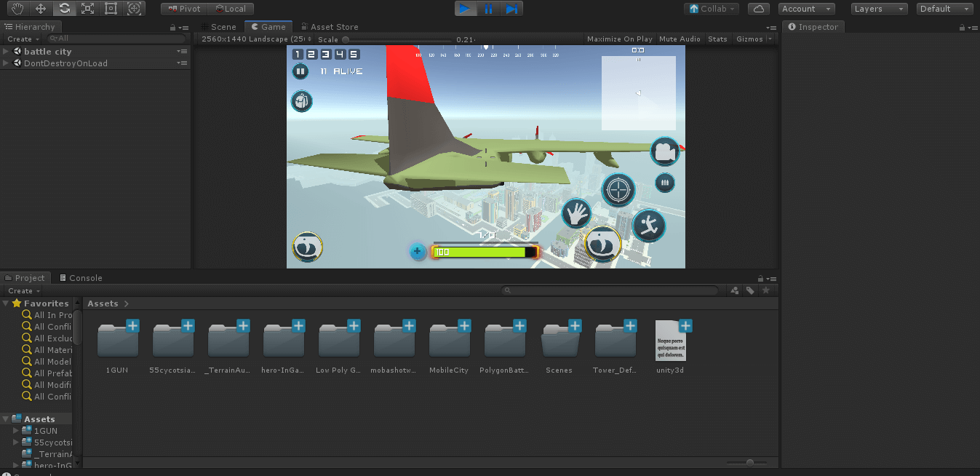Select the All Models favorite search

click(48, 362)
